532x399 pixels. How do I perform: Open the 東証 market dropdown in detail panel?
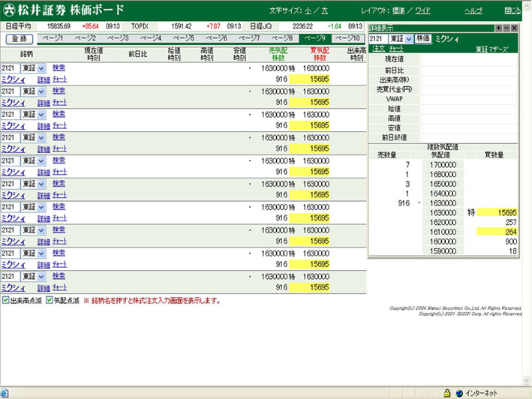click(409, 39)
